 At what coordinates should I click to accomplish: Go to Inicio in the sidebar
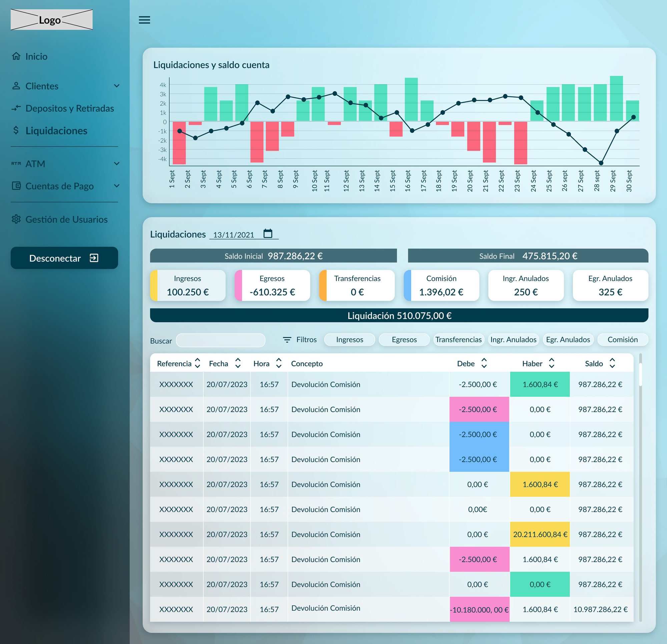(x=36, y=56)
